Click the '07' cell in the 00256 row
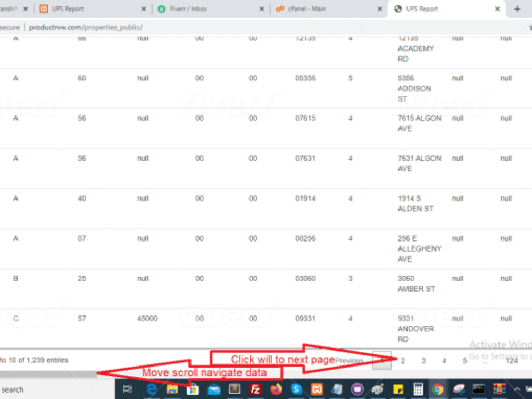The width and height of the screenshot is (532, 399). pyautogui.click(x=82, y=238)
